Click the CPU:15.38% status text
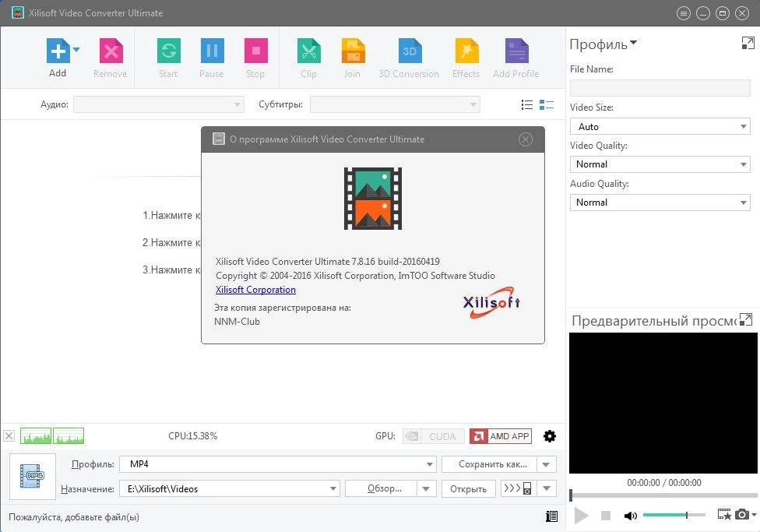Viewport: 760px width, 532px height. pos(193,436)
